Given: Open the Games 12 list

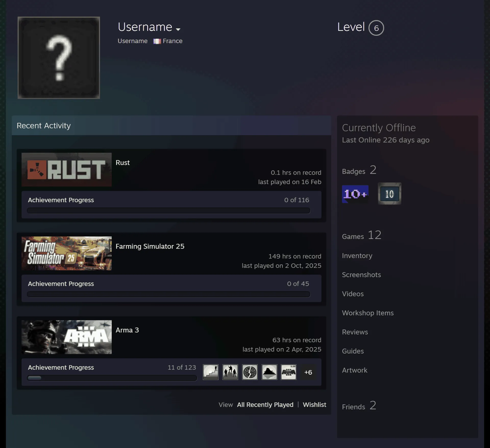Looking at the screenshot, I should (362, 235).
